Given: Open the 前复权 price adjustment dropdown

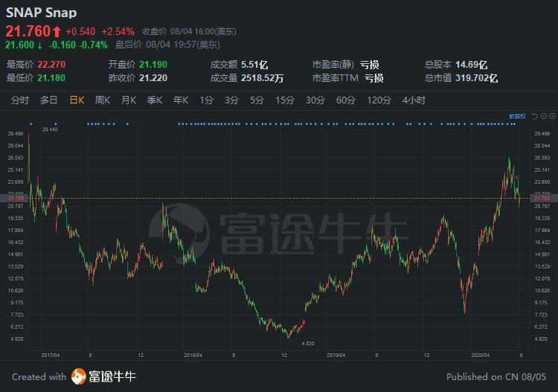Looking at the screenshot, I should [x=517, y=116].
